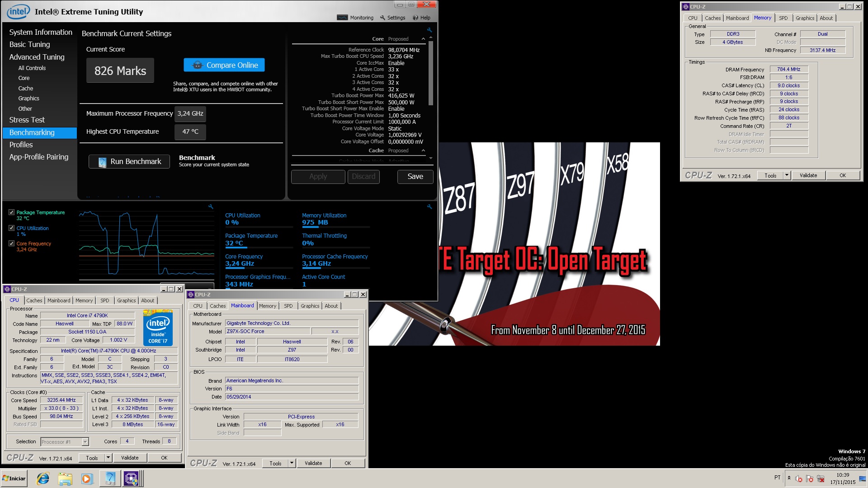The height and width of the screenshot is (488, 868).
Task: Open Mainboard tab in CPU tab CPU-Z window
Action: pos(59,300)
